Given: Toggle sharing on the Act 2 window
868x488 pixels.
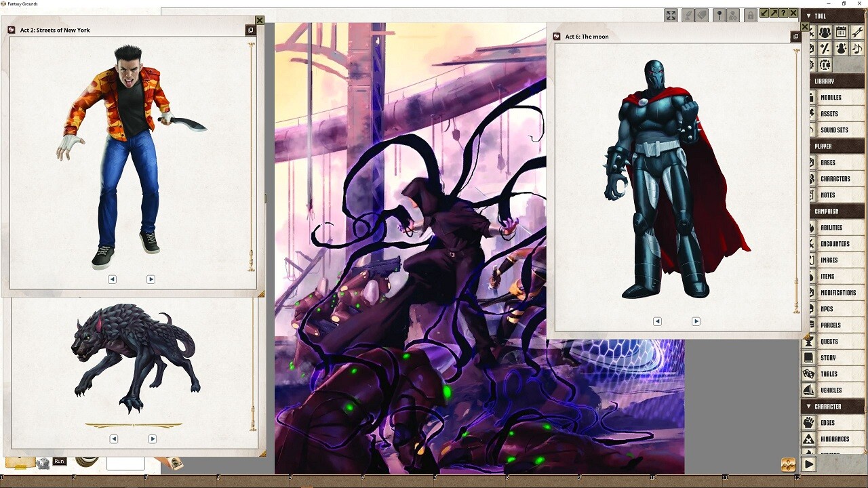Looking at the screenshot, I should (250, 29).
